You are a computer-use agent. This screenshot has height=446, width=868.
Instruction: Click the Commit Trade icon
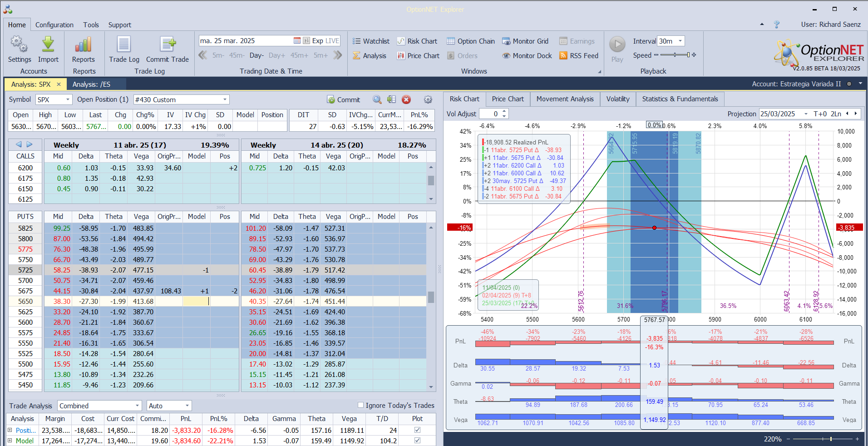pos(168,45)
